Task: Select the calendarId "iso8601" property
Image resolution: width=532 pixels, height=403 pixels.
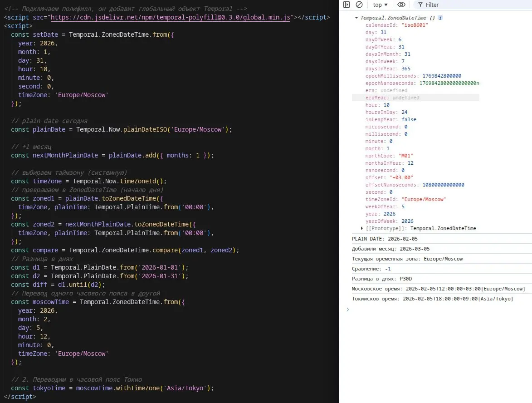Action: point(397,25)
